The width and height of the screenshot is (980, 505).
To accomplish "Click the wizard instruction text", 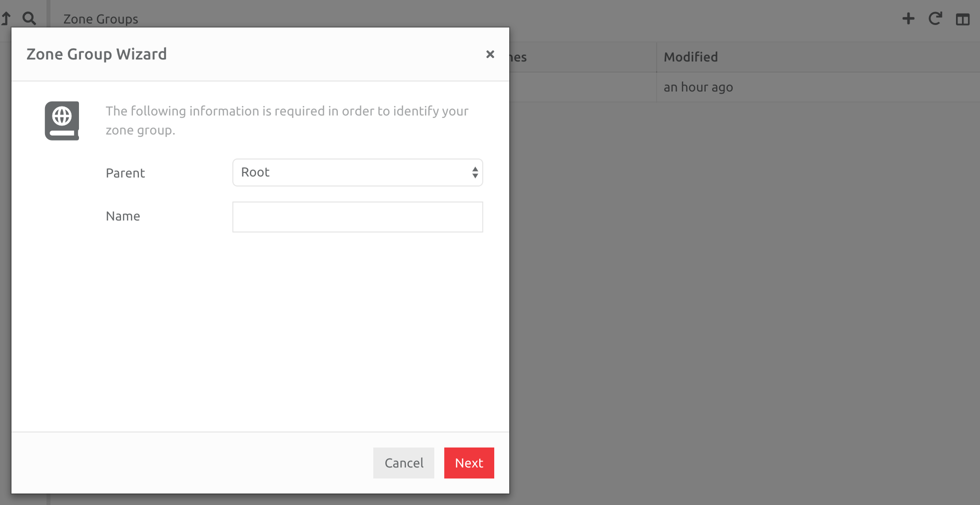I will pos(287,120).
